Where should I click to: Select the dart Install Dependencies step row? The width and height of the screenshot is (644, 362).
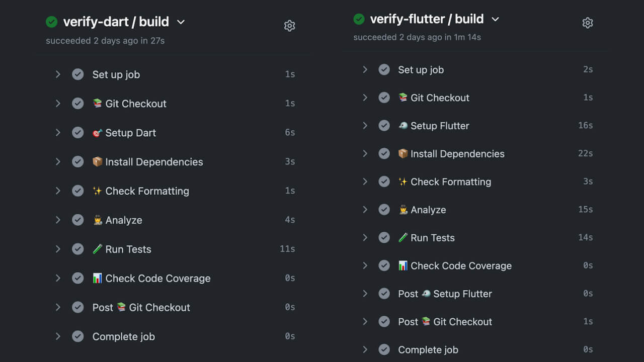click(154, 162)
